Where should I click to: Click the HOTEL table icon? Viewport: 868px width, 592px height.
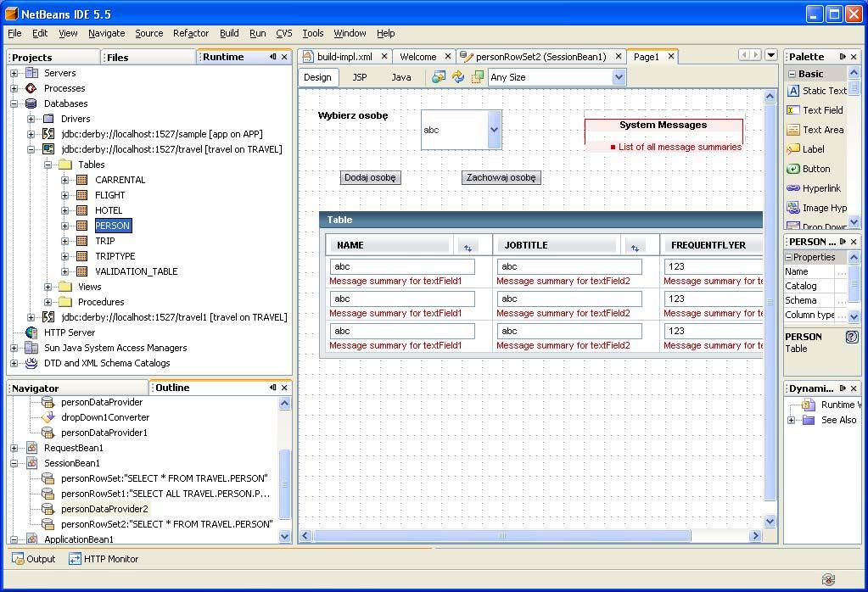point(82,210)
